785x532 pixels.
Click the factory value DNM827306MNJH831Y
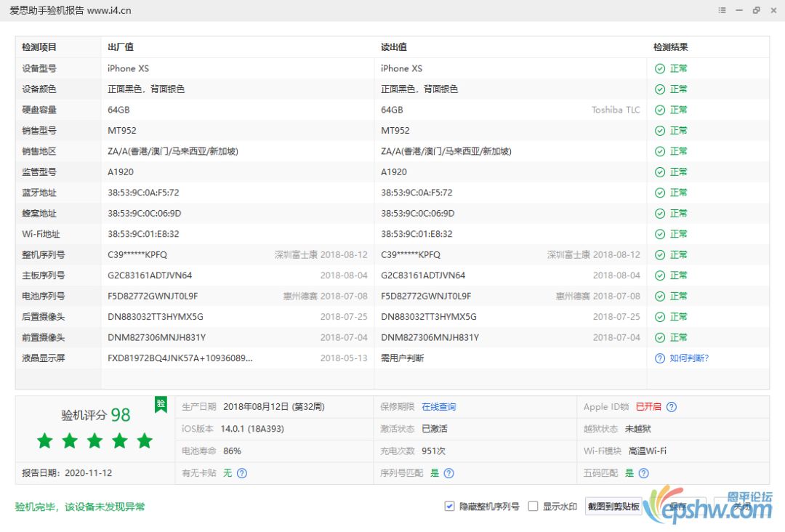(x=157, y=338)
